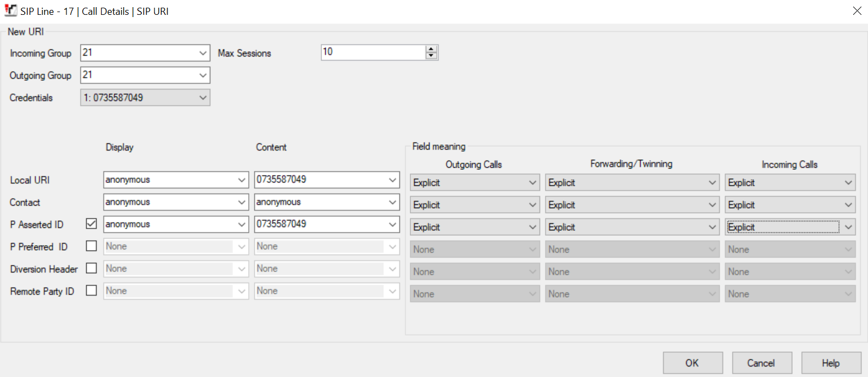Click the Field meaning group title

point(439,146)
